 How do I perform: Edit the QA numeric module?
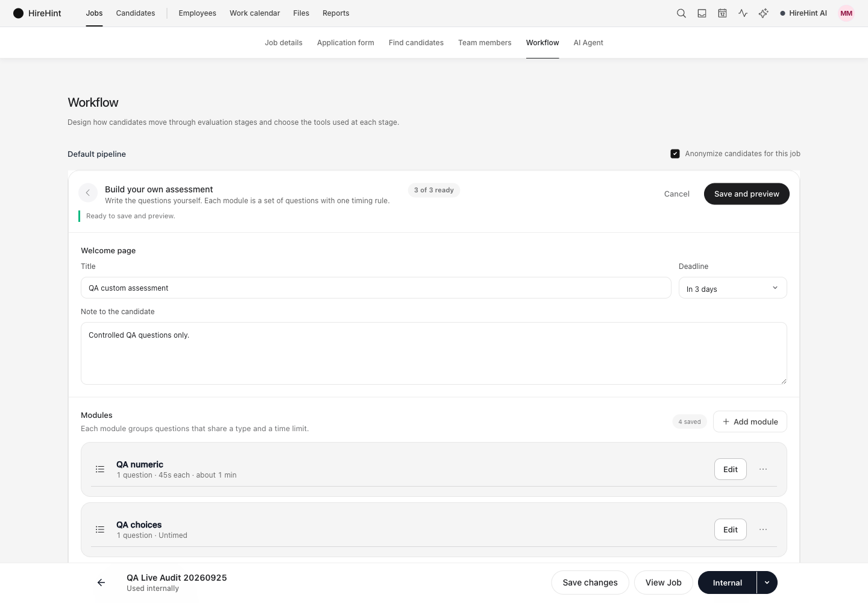731,469
